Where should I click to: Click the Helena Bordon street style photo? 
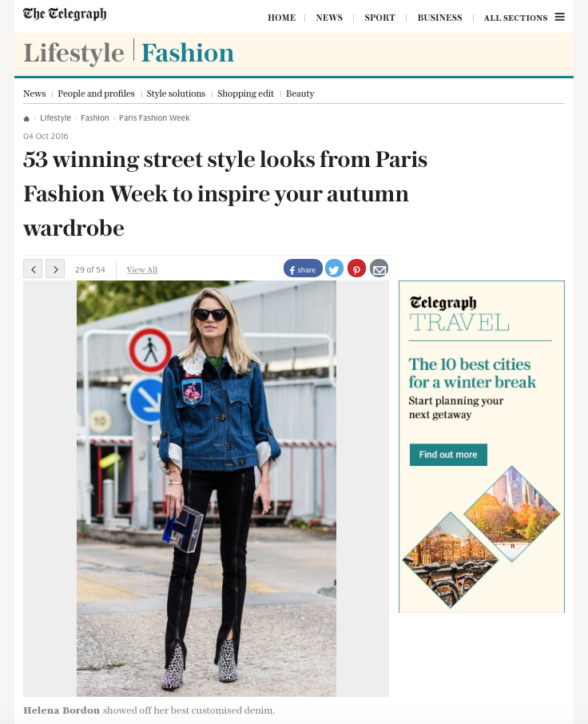pos(206,488)
